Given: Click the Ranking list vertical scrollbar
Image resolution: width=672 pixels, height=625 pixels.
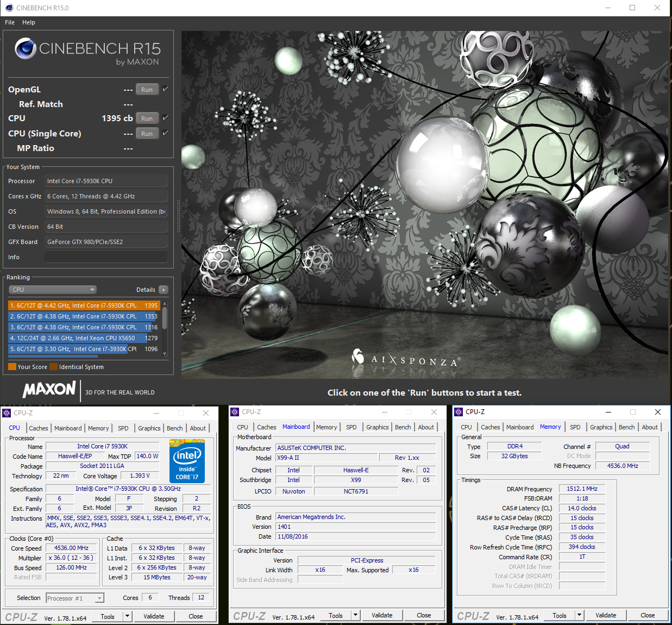Looking at the screenshot, I should (165, 318).
